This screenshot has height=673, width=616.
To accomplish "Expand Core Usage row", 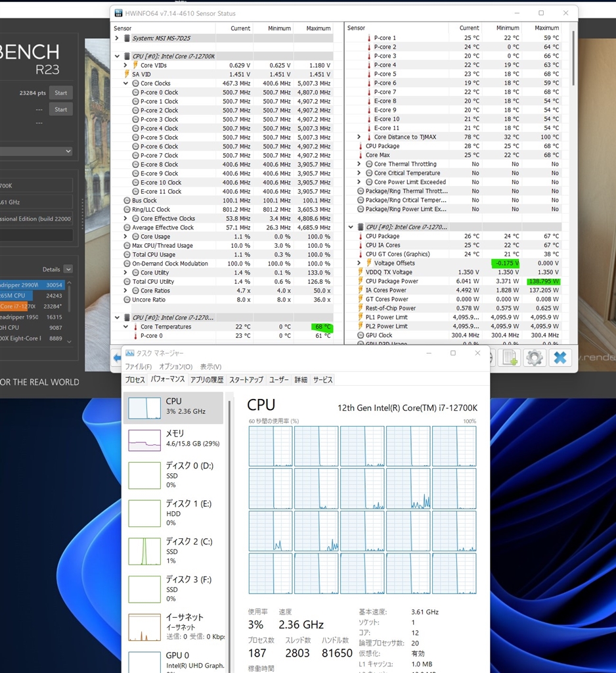I will point(125,237).
